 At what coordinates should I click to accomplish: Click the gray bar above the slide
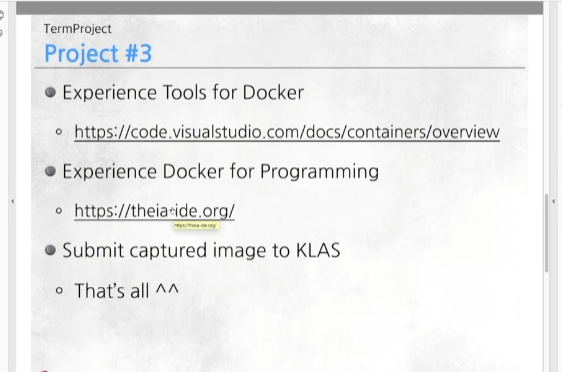(x=280, y=8)
